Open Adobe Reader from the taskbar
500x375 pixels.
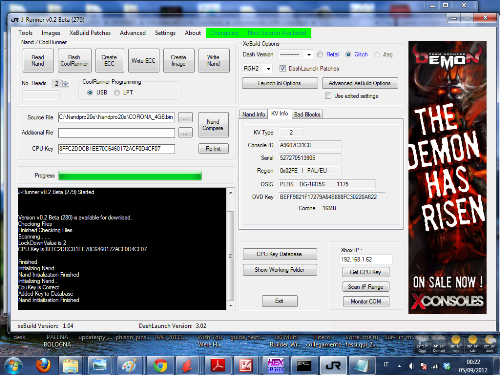[218, 365]
